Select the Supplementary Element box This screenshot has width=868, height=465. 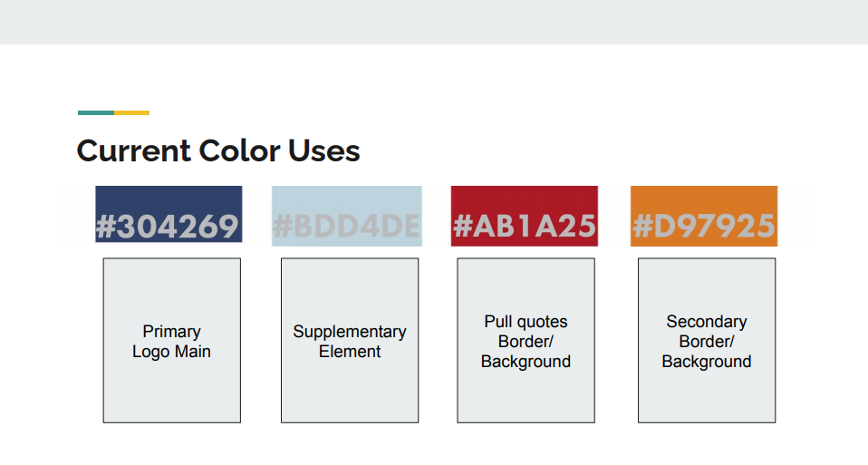(x=350, y=341)
